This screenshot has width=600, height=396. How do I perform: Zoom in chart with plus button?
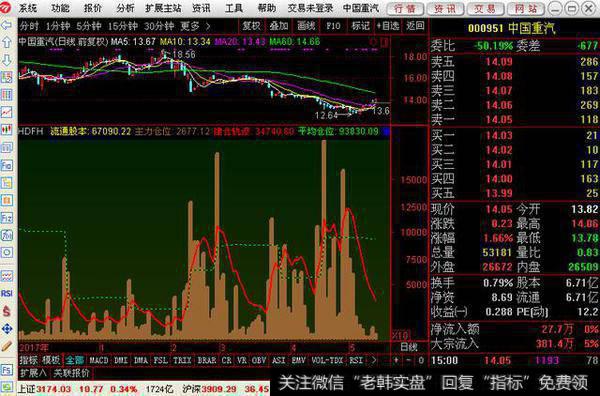tap(396, 360)
